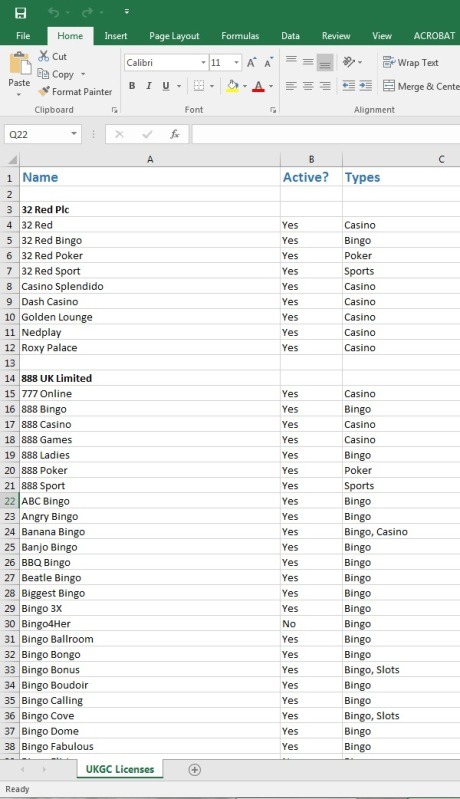Viewport: 460px width, 799px height.
Task: Click the Merge & Center button
Action: (x=421, y=86)
